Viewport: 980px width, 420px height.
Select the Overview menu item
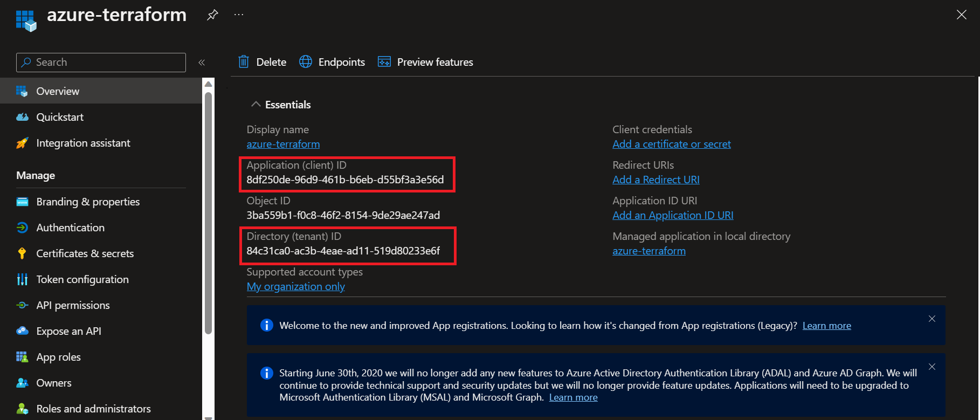(58, 91)
